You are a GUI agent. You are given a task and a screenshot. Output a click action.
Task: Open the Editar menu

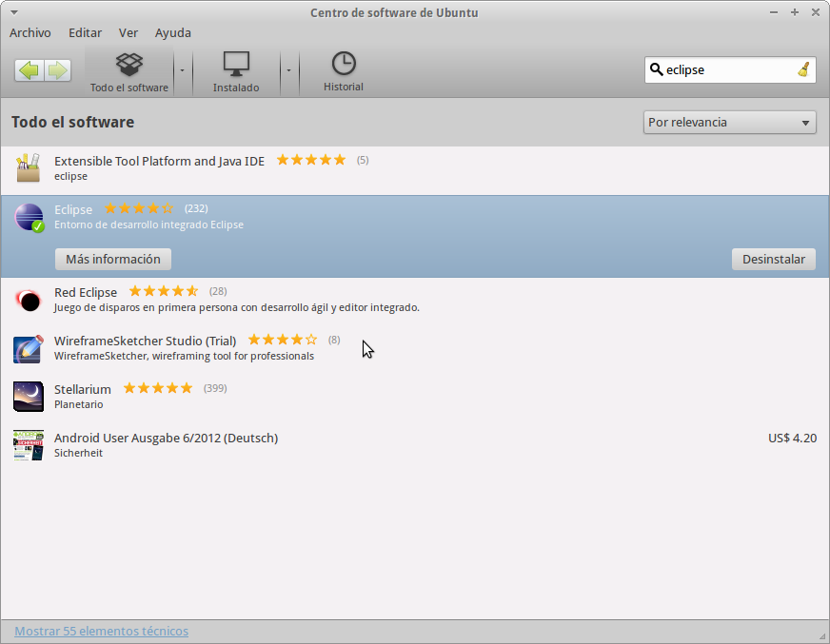pyautogui.click(x=85, y=32)
